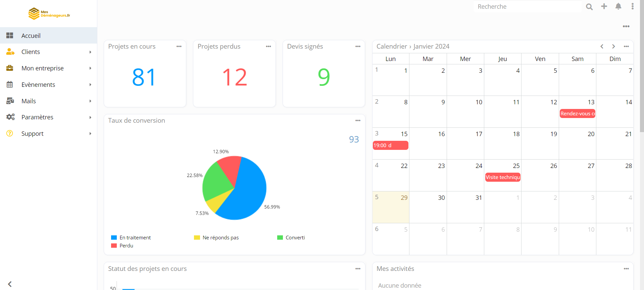Open the notifications bell
This screenshot has width=644, height=290.
(618, 6)
